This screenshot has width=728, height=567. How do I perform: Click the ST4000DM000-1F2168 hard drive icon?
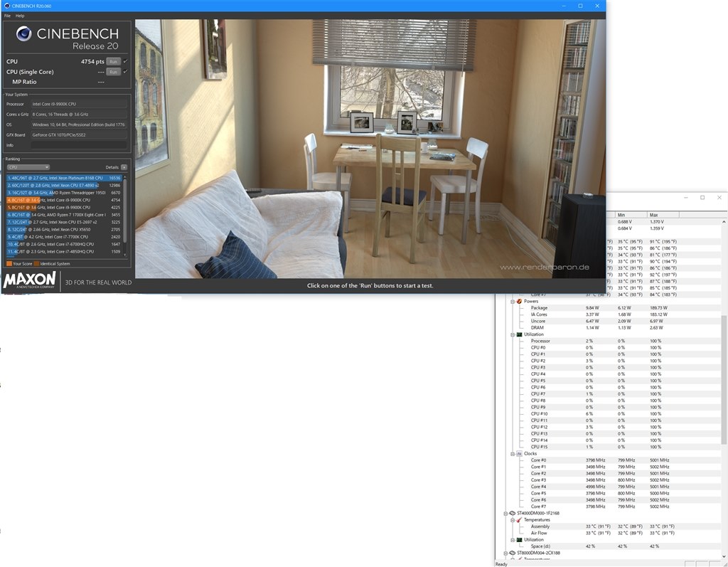point(512,513)
